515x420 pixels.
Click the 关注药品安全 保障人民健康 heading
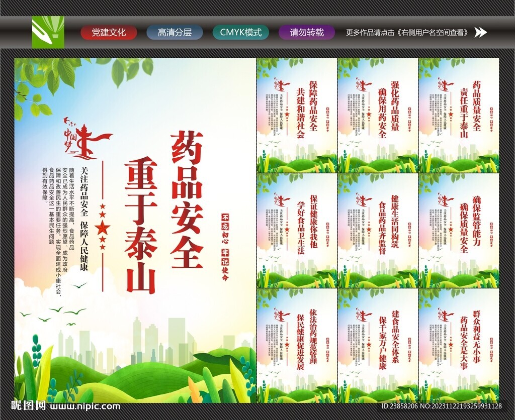[84, 219]
